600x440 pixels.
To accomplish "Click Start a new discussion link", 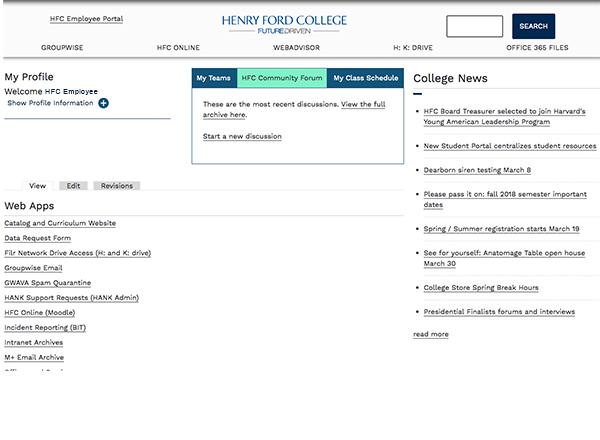I will click(x=242, y=136).
